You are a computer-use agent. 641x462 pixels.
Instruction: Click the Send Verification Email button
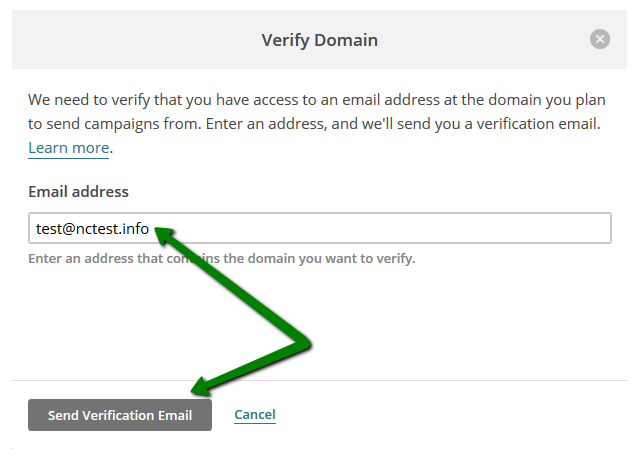coord(120,415)
